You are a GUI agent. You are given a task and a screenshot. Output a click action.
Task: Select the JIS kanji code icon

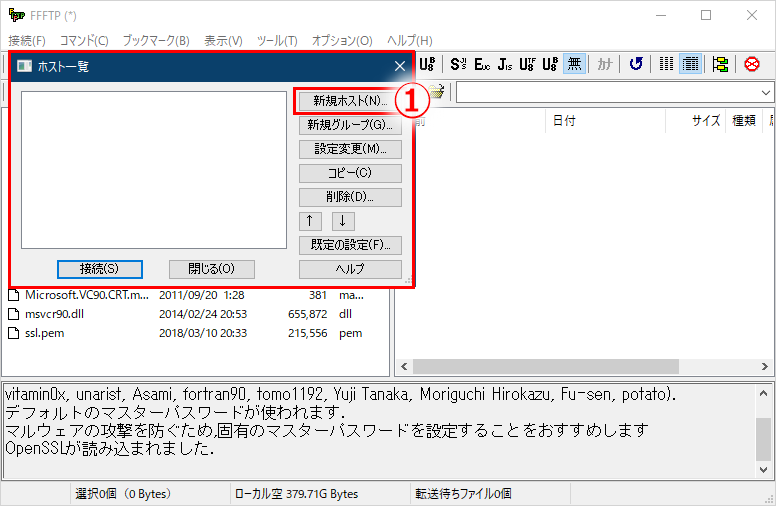505,64
